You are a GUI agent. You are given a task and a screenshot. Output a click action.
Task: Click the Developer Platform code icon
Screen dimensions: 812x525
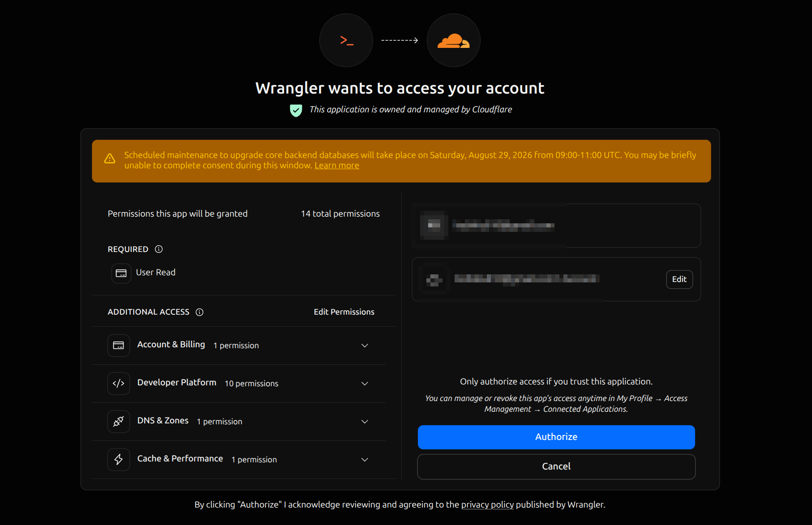119,384
